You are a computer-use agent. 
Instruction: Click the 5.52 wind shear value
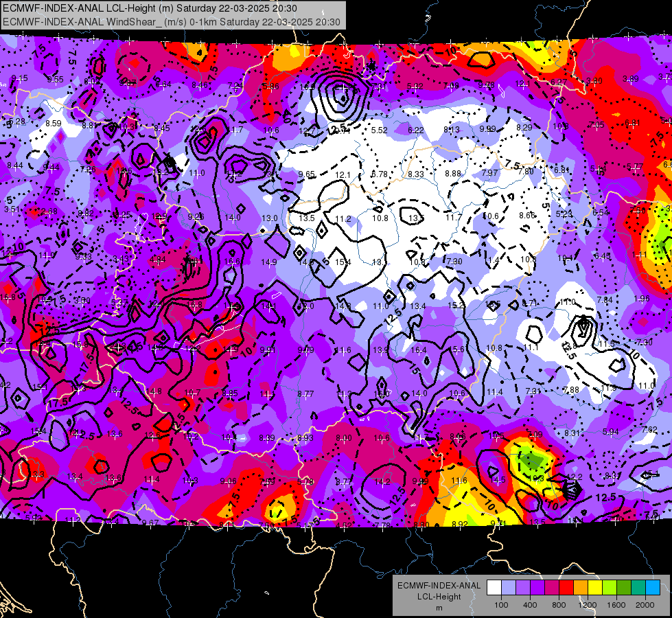tap(380, 130)
